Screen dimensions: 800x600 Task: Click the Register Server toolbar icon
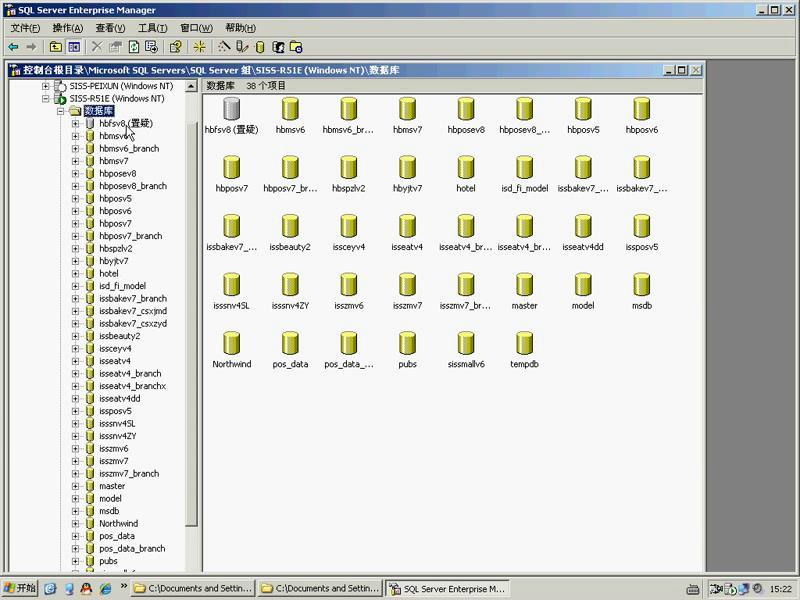point(242,47)
